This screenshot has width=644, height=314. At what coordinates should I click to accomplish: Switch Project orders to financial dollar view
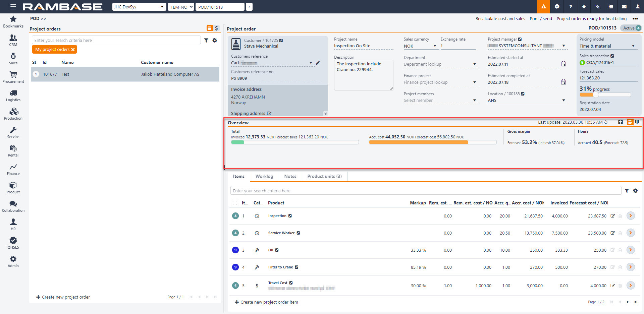click(x=216, y=28)
